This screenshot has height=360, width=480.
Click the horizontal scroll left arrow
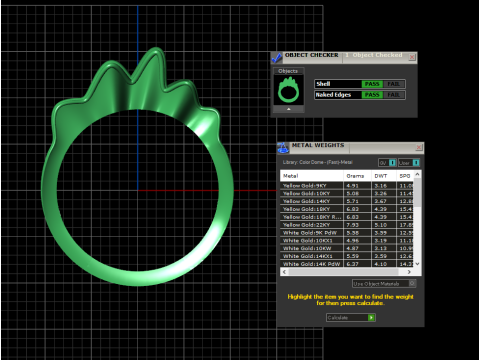click(x=284, y=272)
